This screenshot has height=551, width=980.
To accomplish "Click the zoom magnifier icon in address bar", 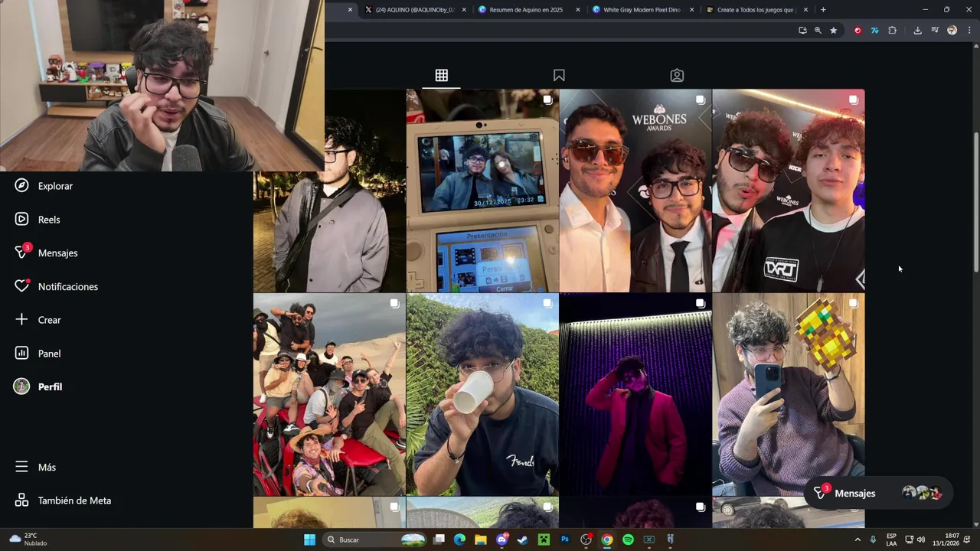I will point(818,31).
